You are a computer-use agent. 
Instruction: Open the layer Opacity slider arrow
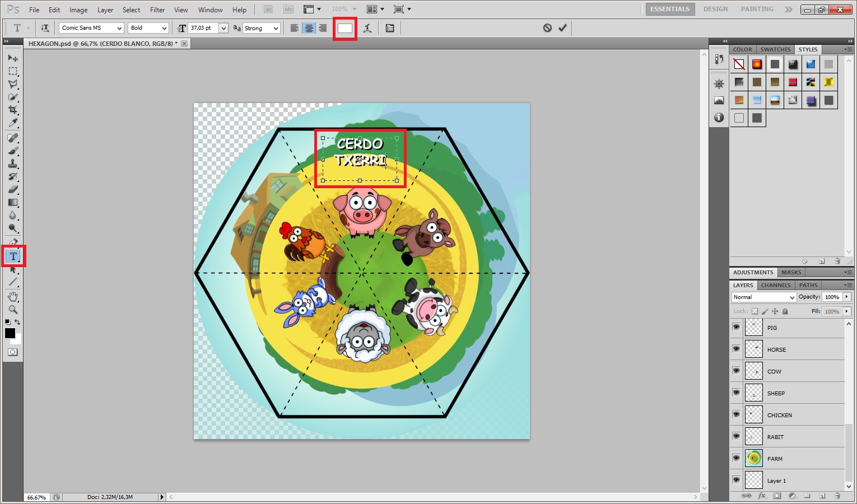tap(846, 297)
